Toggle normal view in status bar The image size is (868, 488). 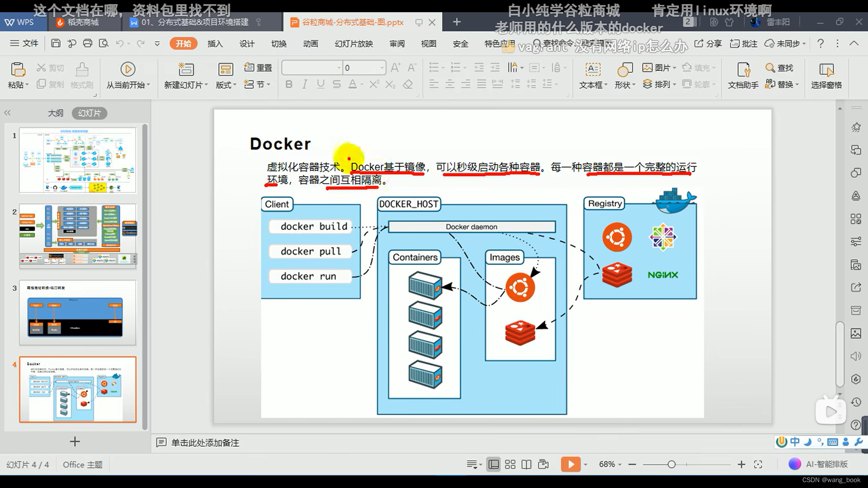[494, 464]
